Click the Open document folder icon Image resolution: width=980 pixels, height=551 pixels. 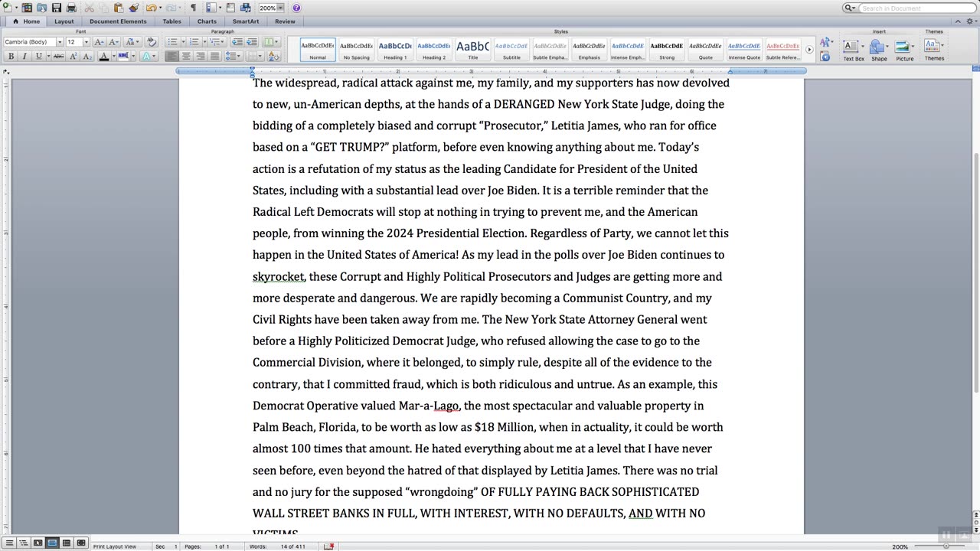pyautogui.click(x=42, y=8)
